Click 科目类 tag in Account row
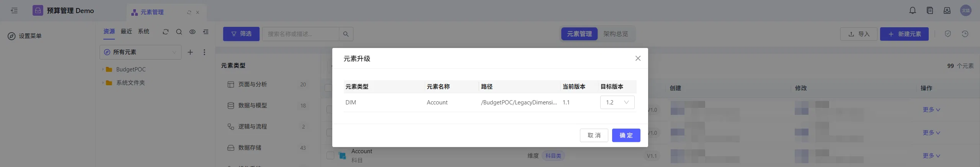 click(x=553, y=156)
